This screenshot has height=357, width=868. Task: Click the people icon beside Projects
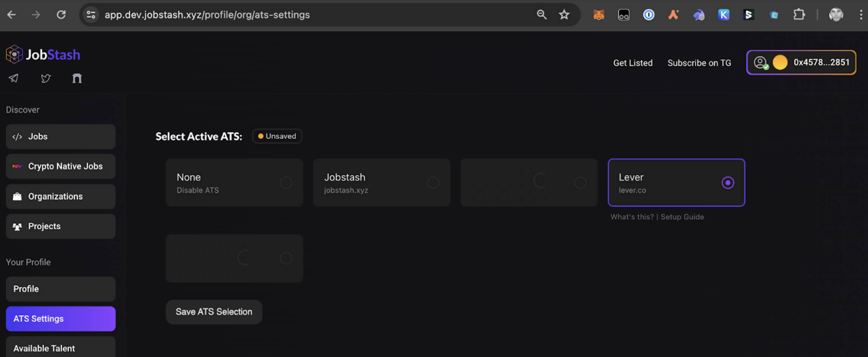point(17,226)
